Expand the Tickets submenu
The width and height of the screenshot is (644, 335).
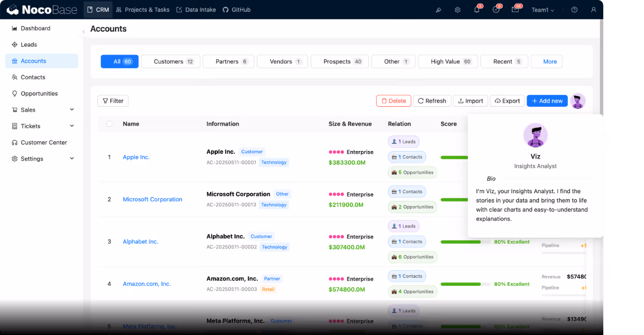pyautogui.click(x=72, y=126)
